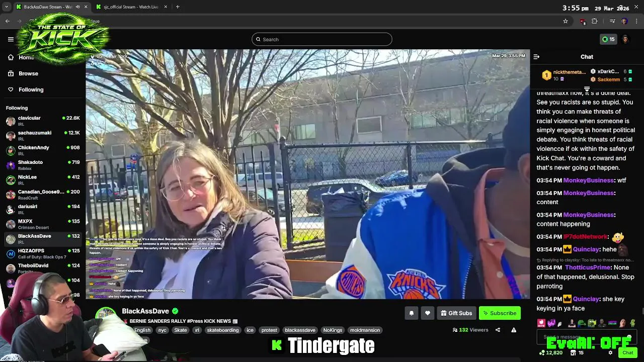Mute the BlackAssDave tab audio icon

[77, 7]
